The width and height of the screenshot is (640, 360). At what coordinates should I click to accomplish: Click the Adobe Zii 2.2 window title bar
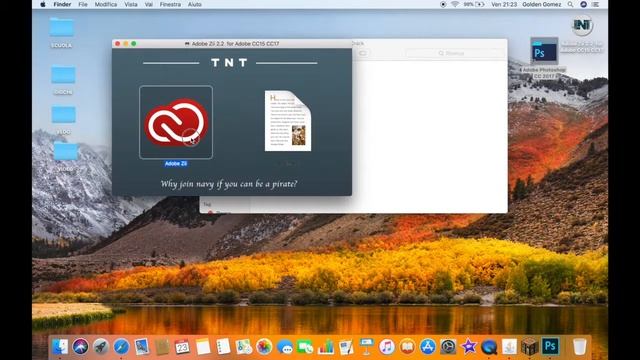(232, 44)
